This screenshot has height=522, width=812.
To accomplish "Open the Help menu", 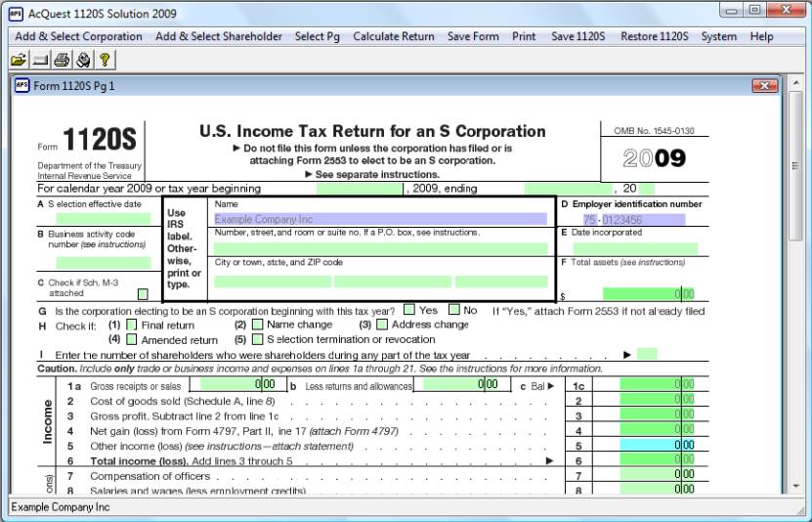I will 761,36.
